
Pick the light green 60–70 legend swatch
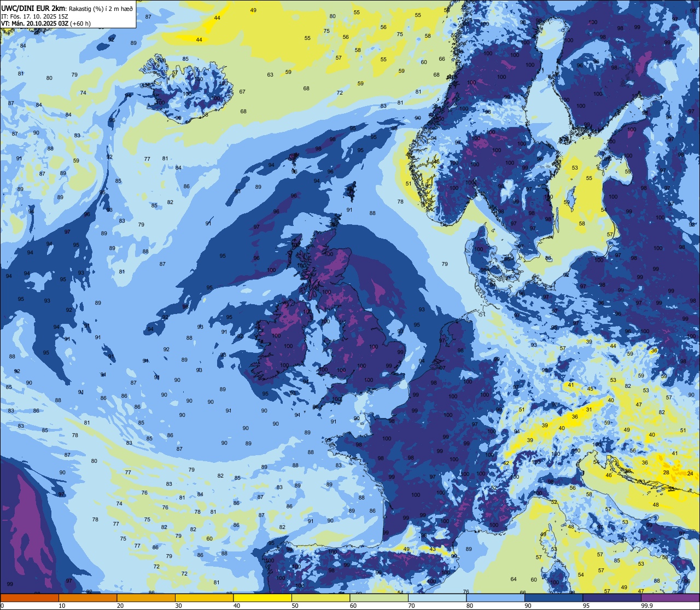(379, 598)
